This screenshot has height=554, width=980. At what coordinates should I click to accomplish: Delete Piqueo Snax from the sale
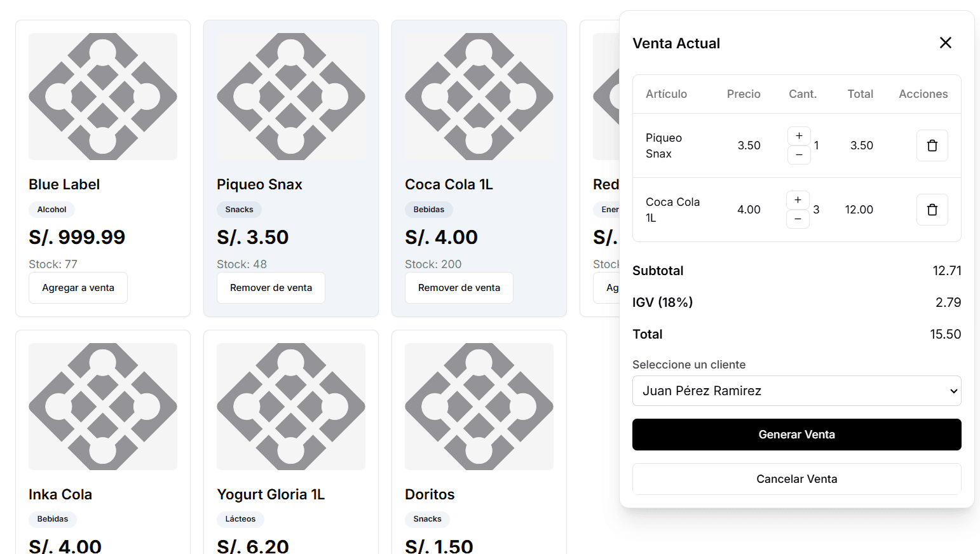[932, 145]
